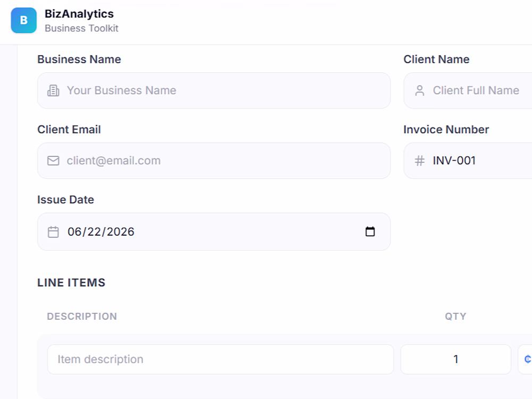
Task: Focus the Client Full Name input
Action: (468, 90)
